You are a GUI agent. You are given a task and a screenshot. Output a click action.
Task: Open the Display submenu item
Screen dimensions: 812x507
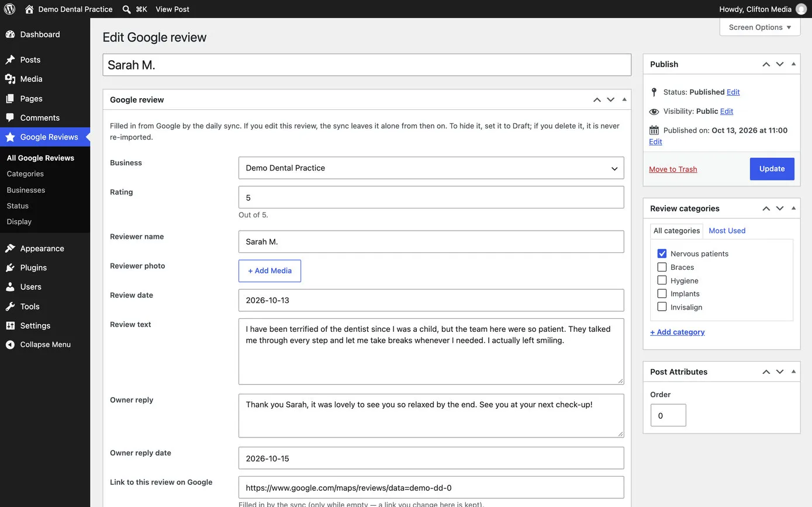pos(19,221)
